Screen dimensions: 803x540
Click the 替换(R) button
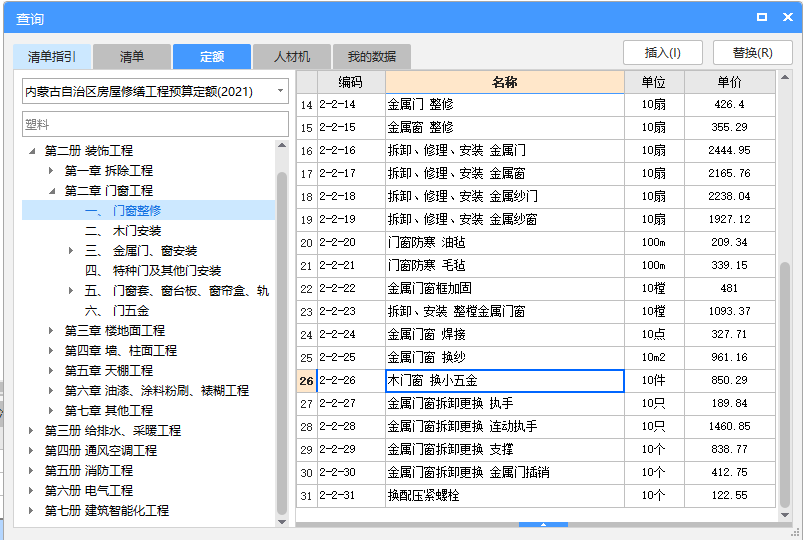click(752, 53)
